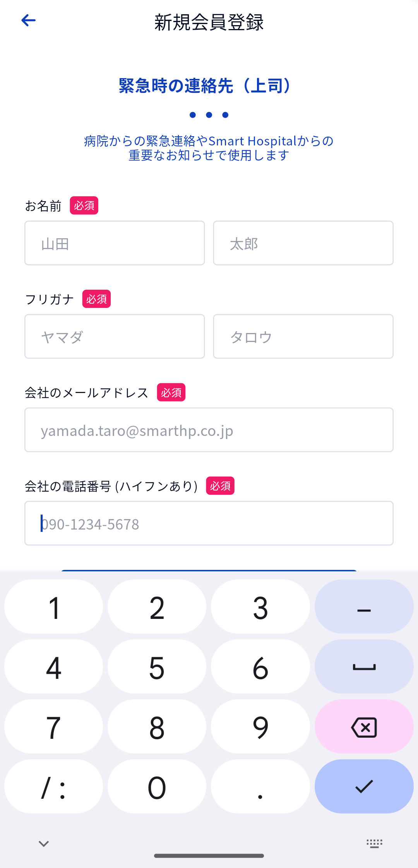Tap the slash-colon symbols key
418x868 pixels.
tap(53, 786)
